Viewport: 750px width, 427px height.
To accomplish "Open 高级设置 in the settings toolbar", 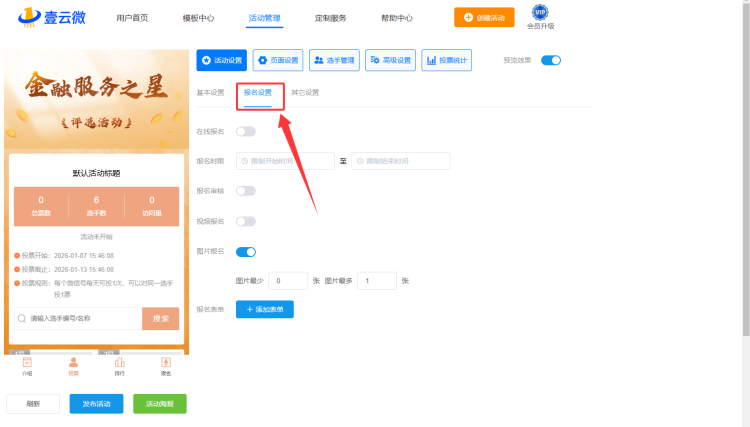I will tap(390, 60).
